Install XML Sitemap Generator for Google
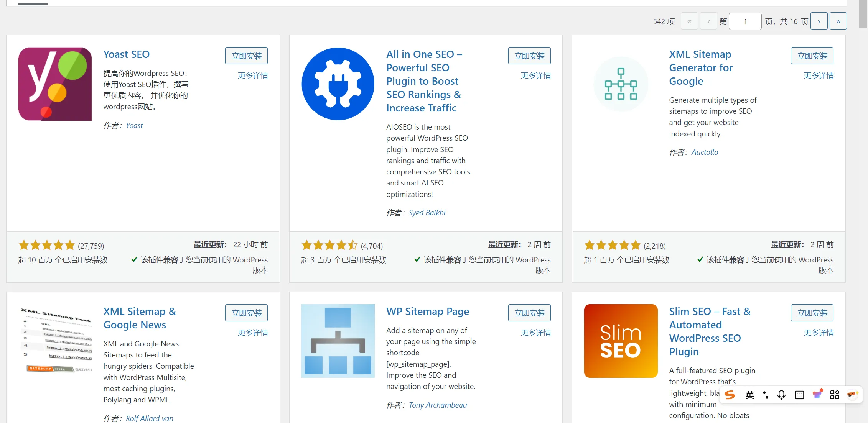Viewport: 868px width, 423px height. (x=812, y=56)
